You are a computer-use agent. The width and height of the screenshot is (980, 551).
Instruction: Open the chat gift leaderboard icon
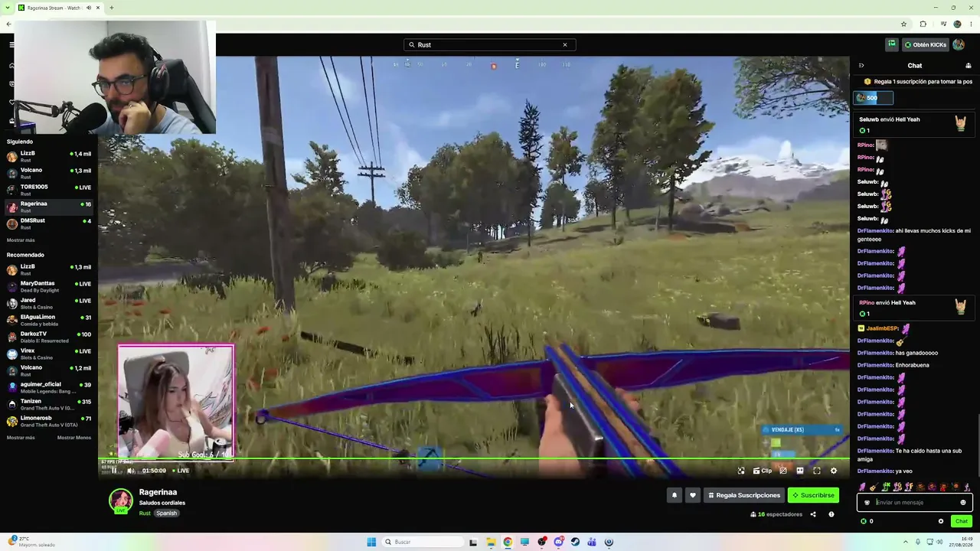pyautogui.click(x=969, y=66)
